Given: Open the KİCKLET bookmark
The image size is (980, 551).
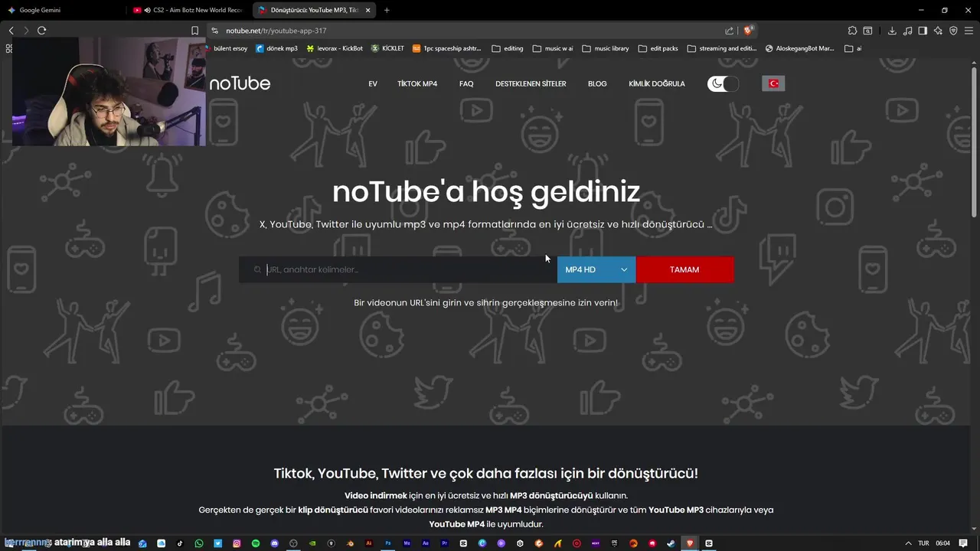Looking at the screenshot, I should point(387,48).
